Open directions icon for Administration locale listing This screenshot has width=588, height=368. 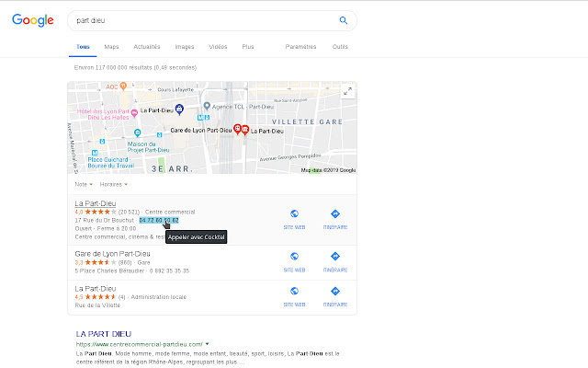pyautogui.click(x=335, y=291)
